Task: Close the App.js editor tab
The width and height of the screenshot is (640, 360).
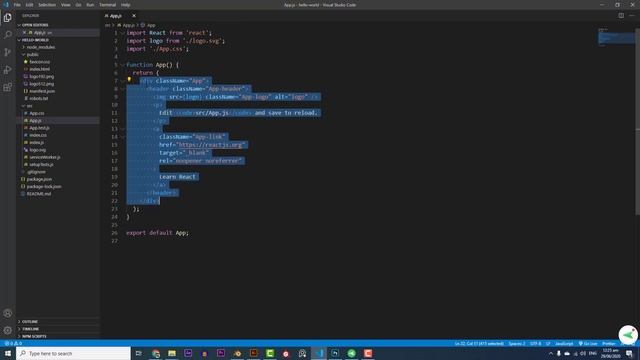Action: click(134, 16)
